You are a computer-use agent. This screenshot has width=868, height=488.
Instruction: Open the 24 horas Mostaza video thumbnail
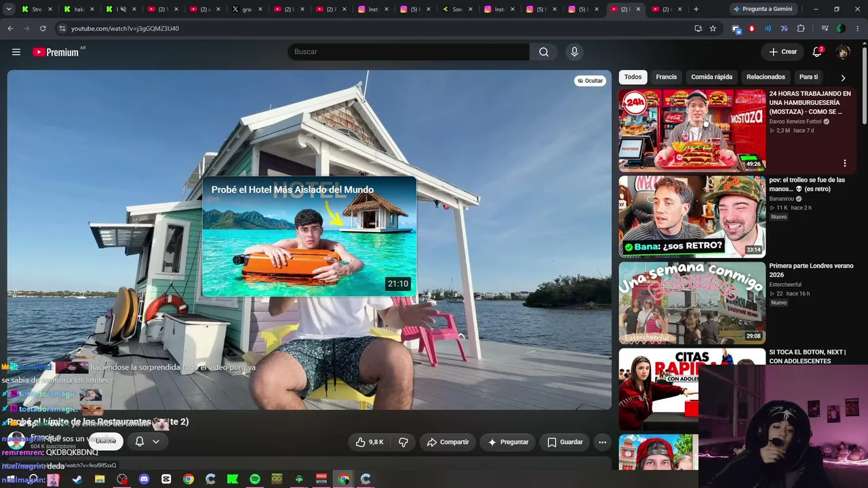pos(692,131)
